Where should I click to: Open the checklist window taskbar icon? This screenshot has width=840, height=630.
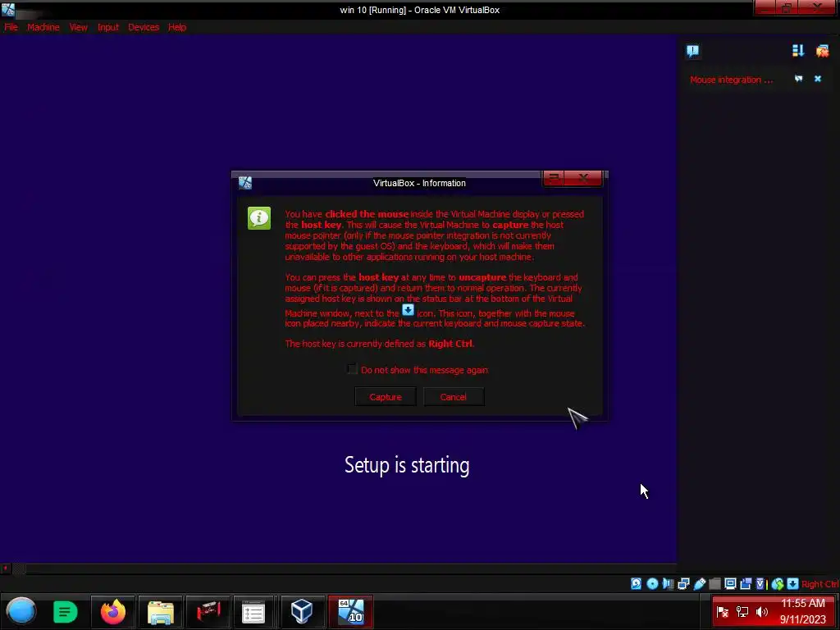[253, 612]
